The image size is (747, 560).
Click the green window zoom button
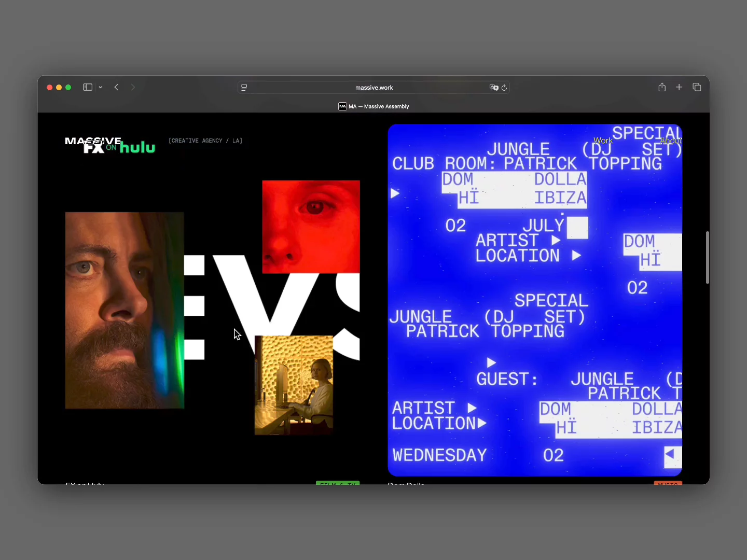point(68,87)
